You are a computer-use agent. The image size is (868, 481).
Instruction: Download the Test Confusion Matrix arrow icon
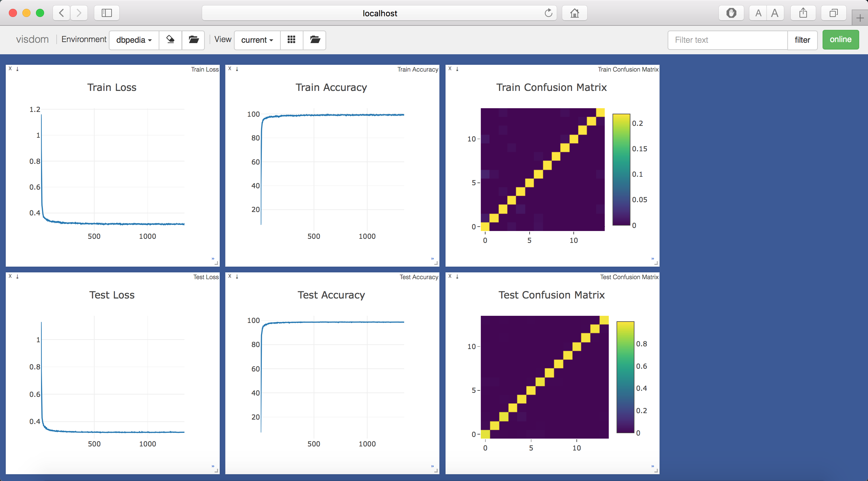pos(457,276)
